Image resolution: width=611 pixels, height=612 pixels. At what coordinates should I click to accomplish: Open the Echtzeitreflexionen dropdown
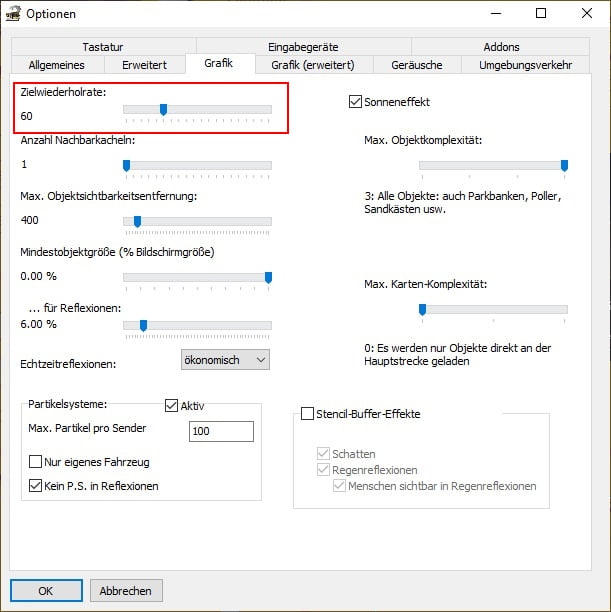(x=225, y=360)
